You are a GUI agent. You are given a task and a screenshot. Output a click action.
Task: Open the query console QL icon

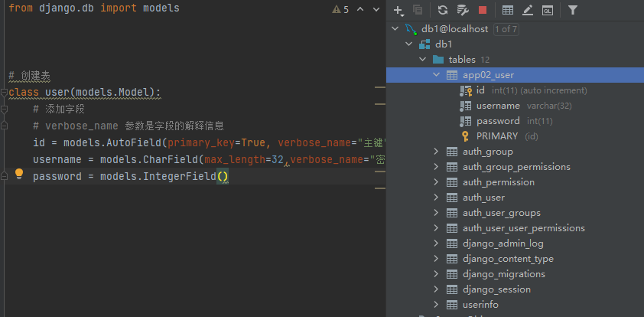click(x=548, y=10)
